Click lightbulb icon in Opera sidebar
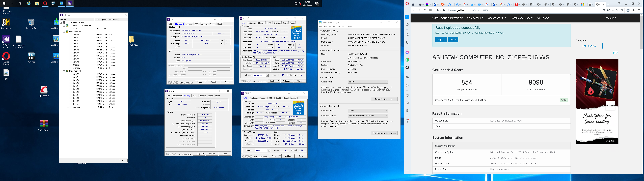The width and height of the screenshot is (644, 181). [407, 121]
